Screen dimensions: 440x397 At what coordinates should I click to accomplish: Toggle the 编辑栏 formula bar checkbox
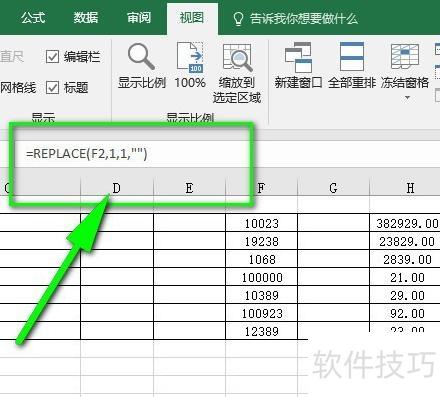click(x=52, y=57)
